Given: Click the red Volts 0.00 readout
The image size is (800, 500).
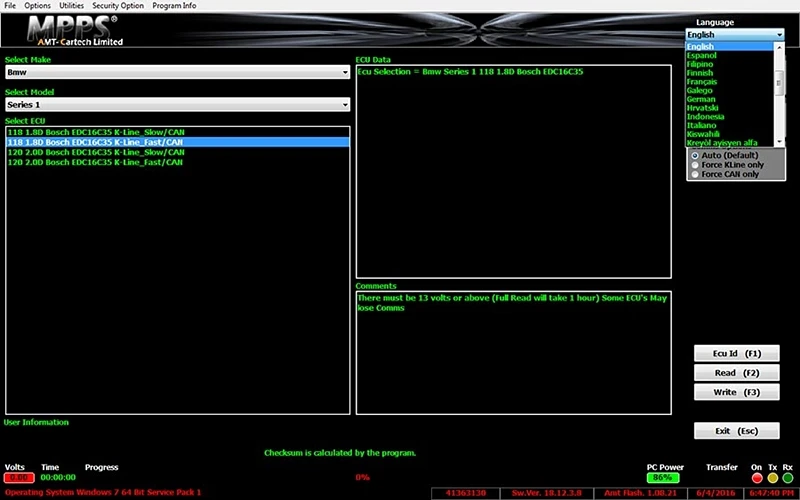Looking at the screenshot, I should click(x=19, y=478).
